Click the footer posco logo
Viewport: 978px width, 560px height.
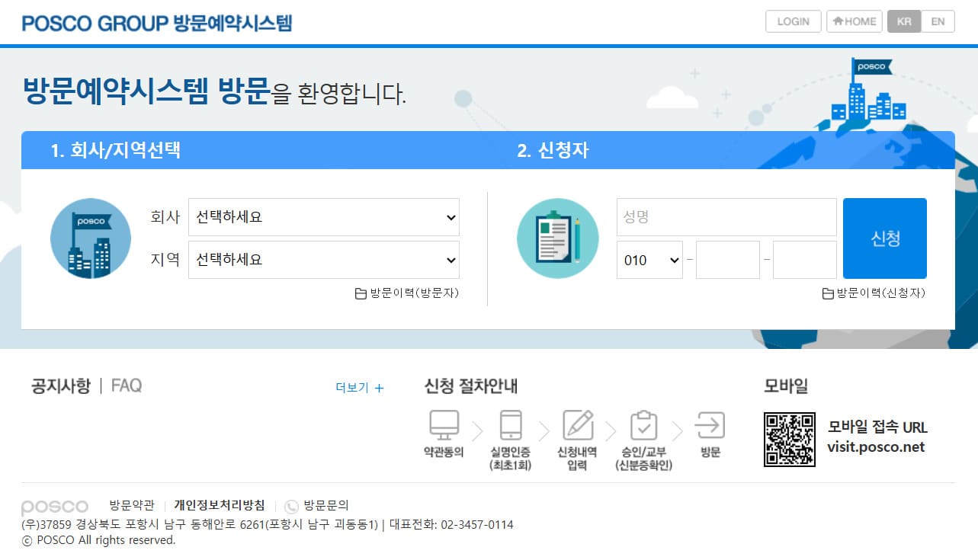coord(54,507)
